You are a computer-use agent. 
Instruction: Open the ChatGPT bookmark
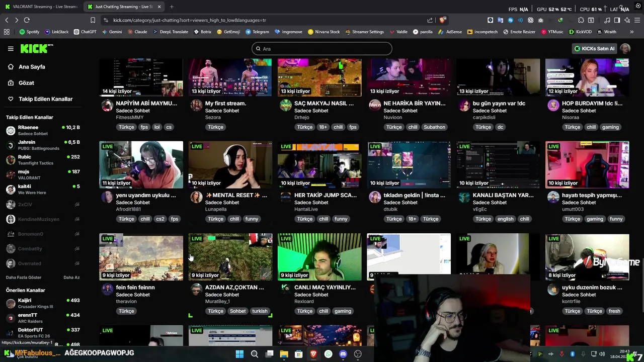[x=85, y=32]
